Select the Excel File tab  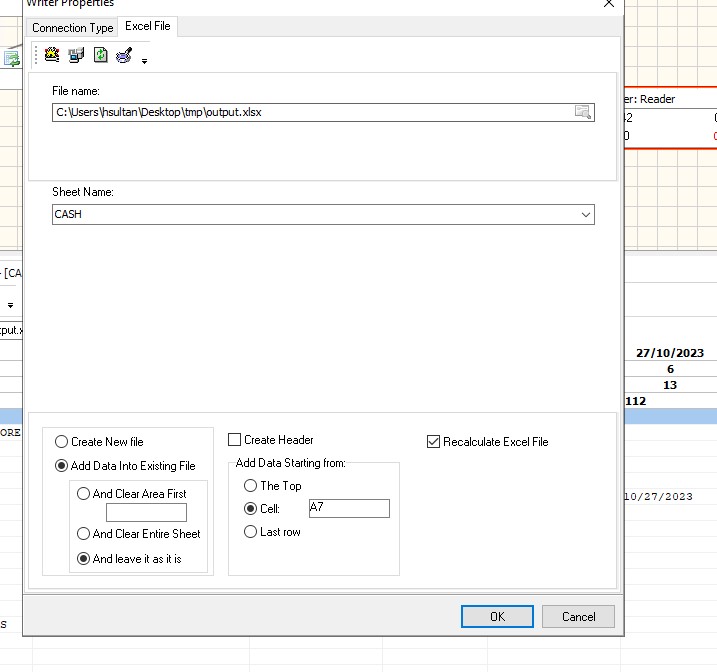click(148, 26)
